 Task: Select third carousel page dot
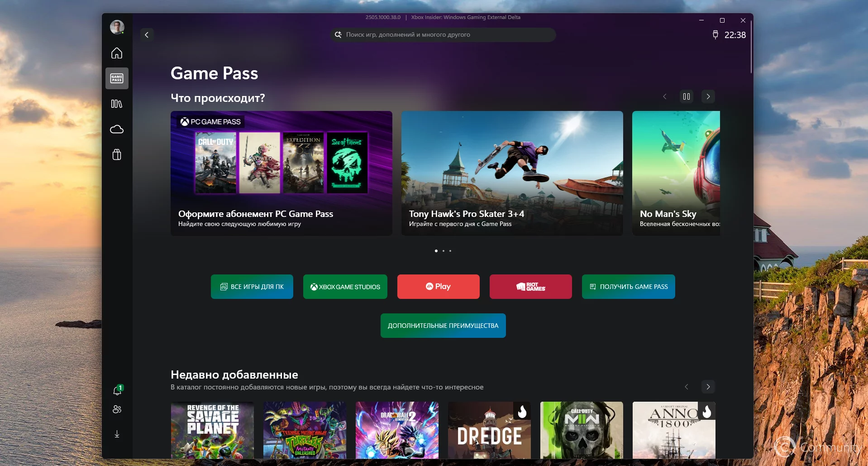tap(450, 251)
